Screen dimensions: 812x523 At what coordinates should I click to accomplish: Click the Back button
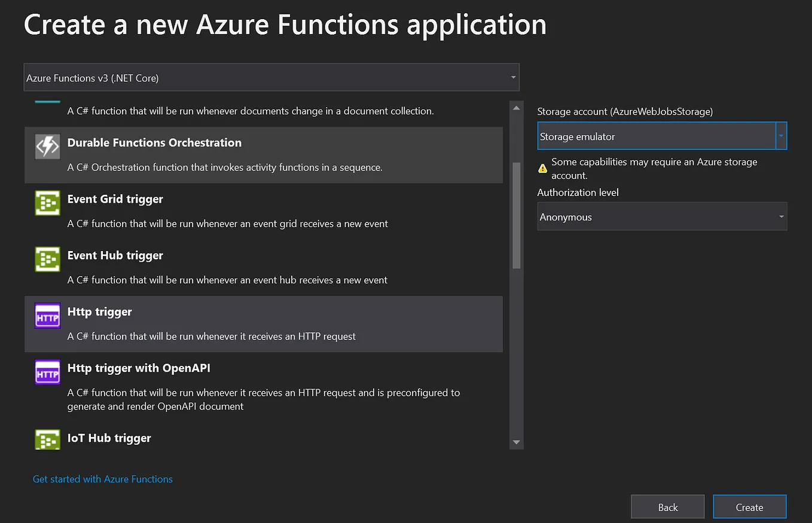[x=667, y=506]
